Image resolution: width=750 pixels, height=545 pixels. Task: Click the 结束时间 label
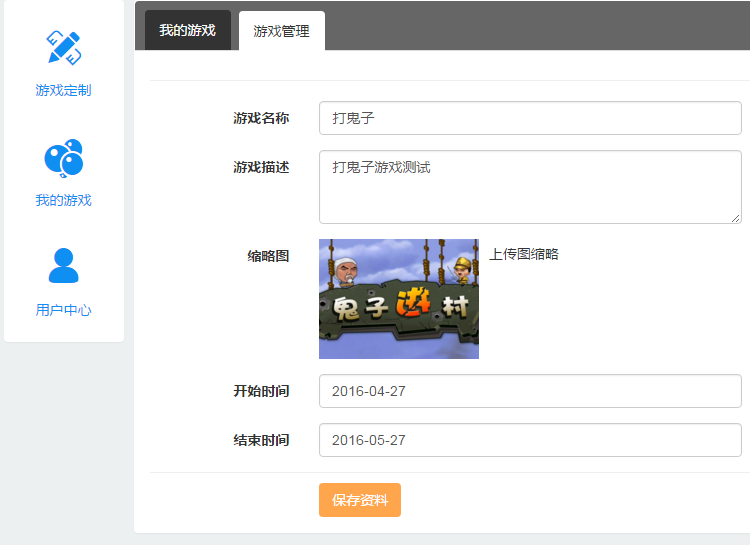click(x=261, y=440)
